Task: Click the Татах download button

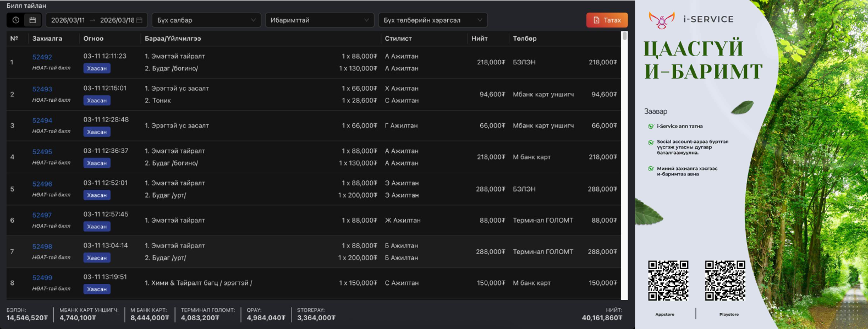Action: click(607, 20)
